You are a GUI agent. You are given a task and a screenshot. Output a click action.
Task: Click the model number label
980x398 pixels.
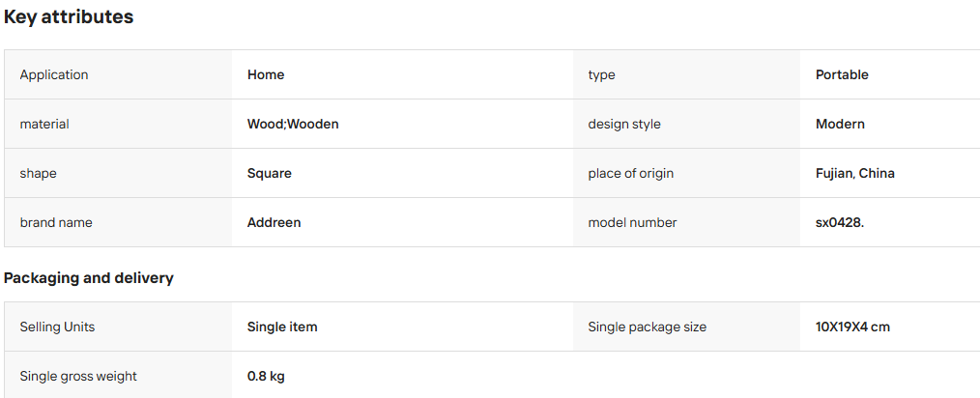pyautogui.click(x=632, y=222)
